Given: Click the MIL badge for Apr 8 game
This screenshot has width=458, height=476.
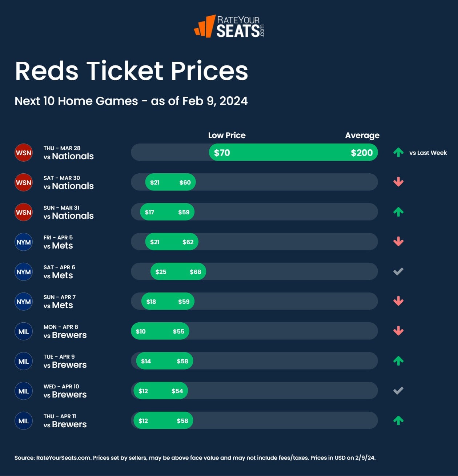Looking at the screenshot, I should pos(24,331).
